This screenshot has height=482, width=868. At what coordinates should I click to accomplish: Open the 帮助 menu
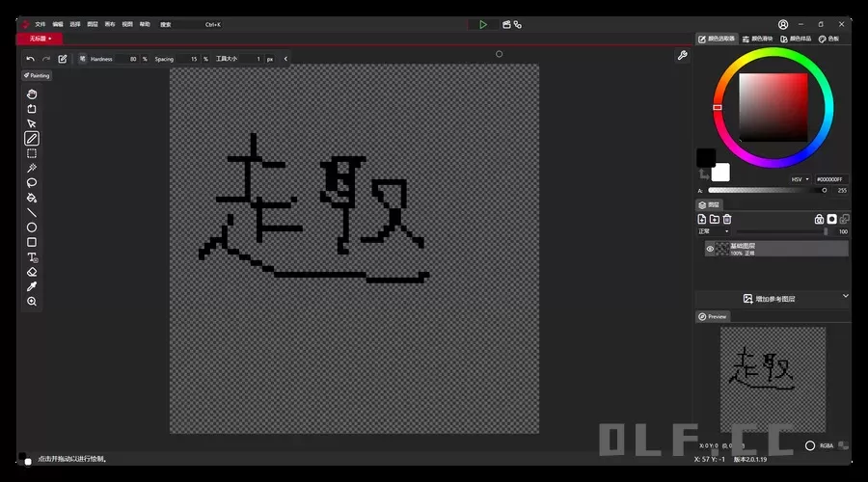click(x=145, y=24)
